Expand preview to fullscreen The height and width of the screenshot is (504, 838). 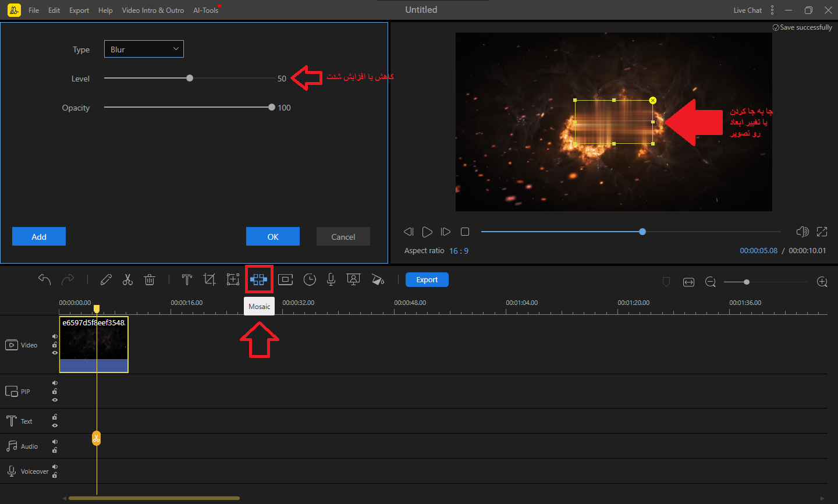[822, 232]
